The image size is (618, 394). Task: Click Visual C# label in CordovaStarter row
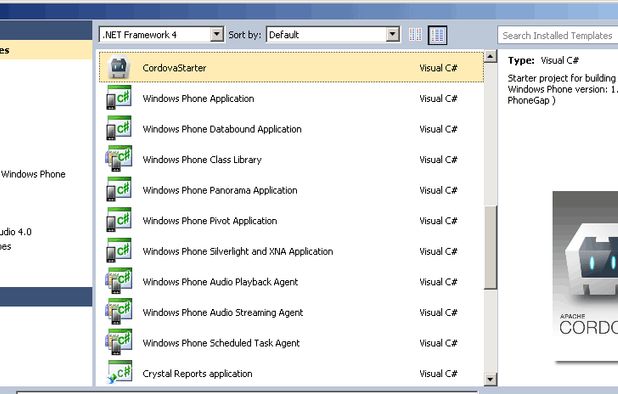pyautogui.click(x=438, y=68)
